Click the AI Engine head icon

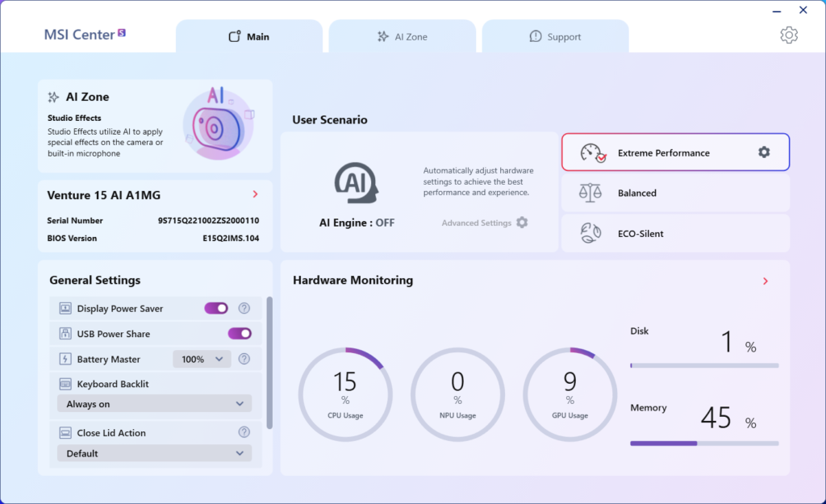click(357, 183)
